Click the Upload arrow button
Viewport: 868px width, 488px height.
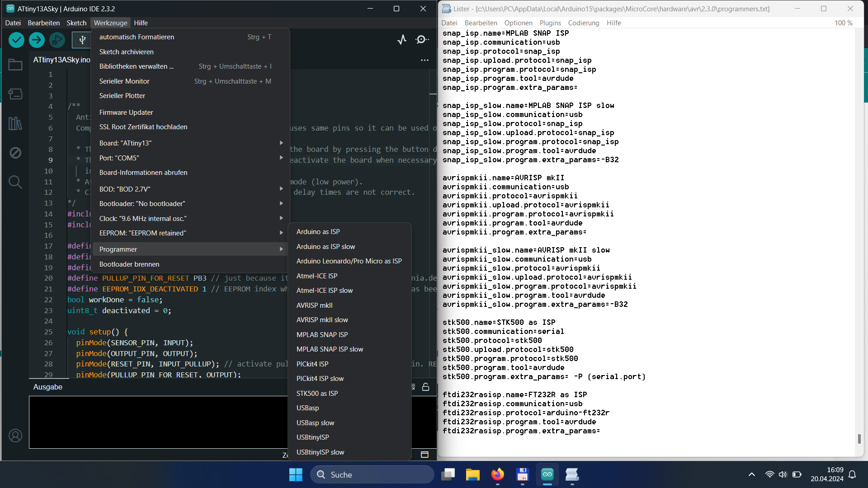[37, 40]
